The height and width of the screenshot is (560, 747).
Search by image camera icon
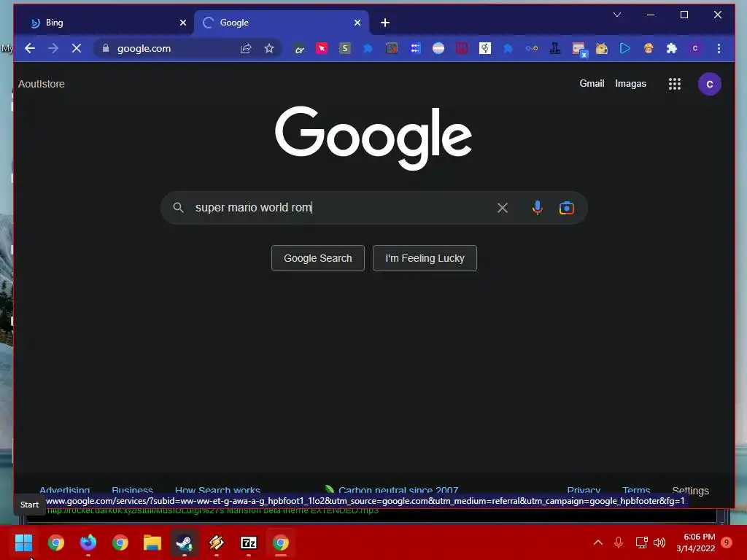(566, 208)
